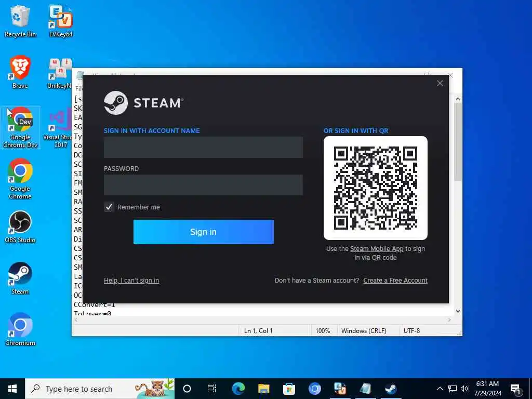This screenshot has width=532, height=399.
Task: Select the Steam desktop shortcut
Action: 20,278
